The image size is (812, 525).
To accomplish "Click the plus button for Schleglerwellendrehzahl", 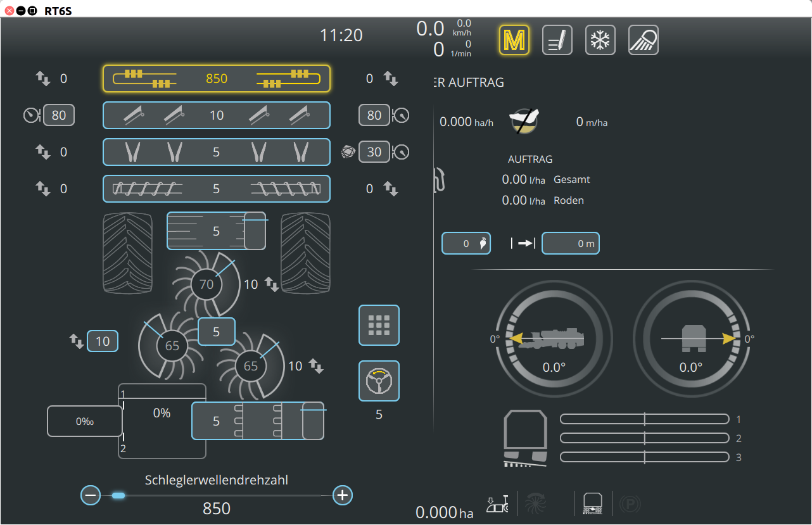I will tap(343, 495).
